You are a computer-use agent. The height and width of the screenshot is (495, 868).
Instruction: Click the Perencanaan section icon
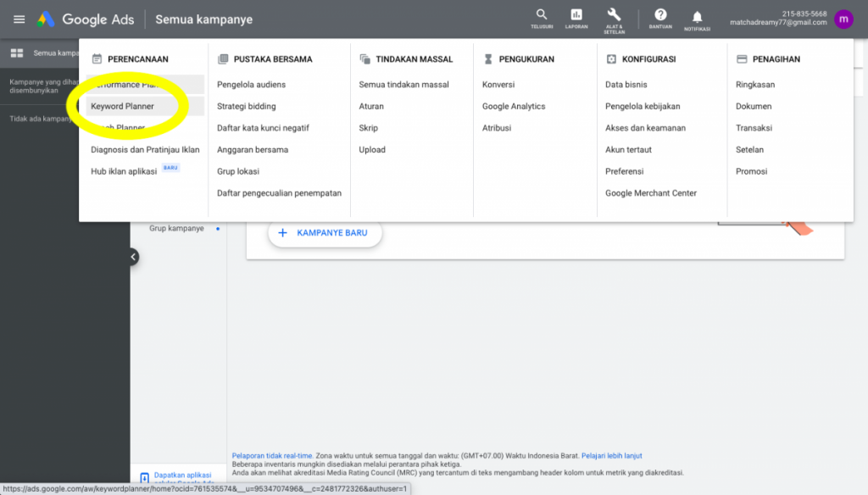click(98, 58)
